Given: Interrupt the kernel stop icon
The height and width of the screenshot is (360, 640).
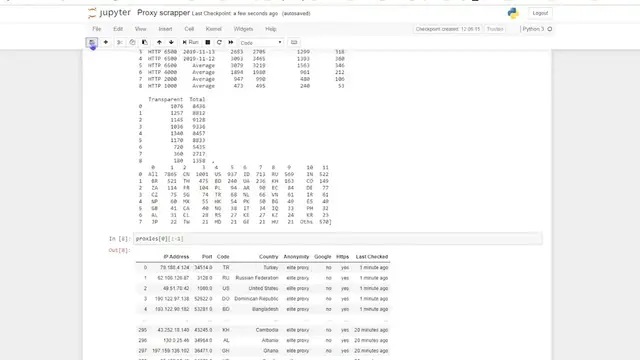Looking at the screenshot, I should pyautogui.click(x=208, y=42).
